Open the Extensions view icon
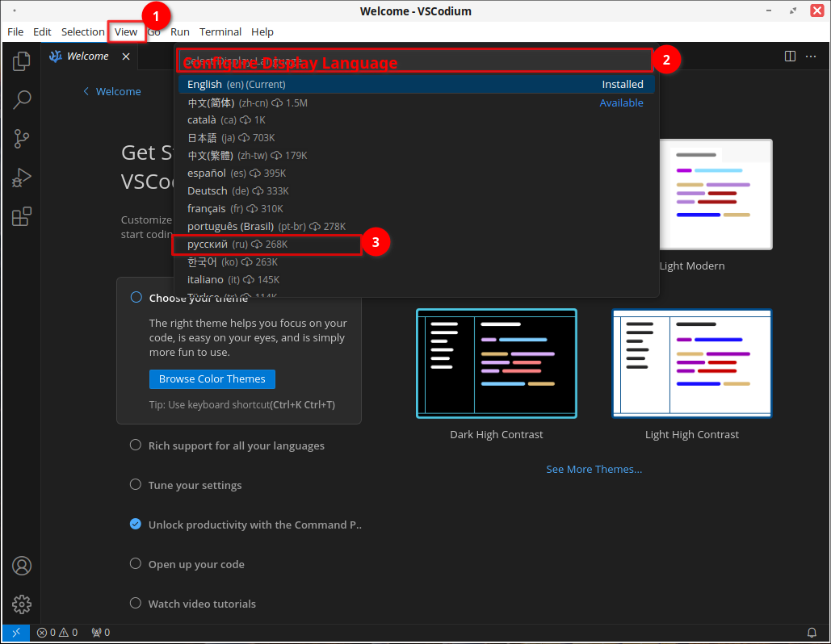 point(22,216)
